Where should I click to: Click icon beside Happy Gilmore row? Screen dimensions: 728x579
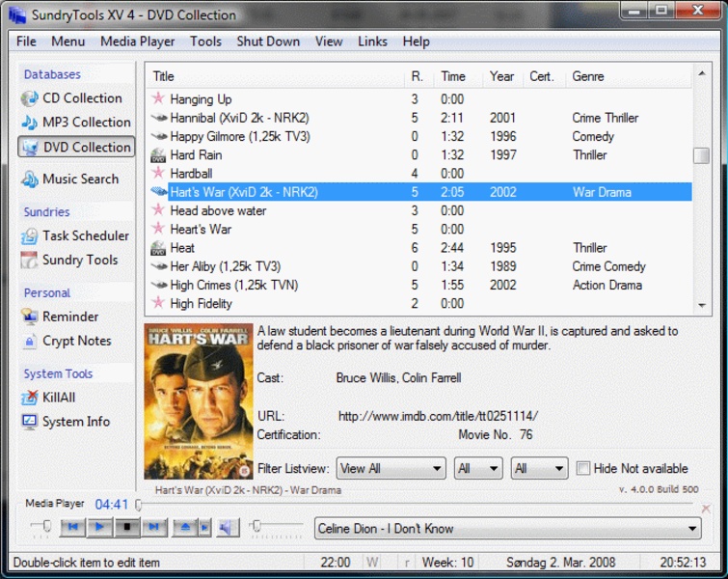click(x=159, y=136)
